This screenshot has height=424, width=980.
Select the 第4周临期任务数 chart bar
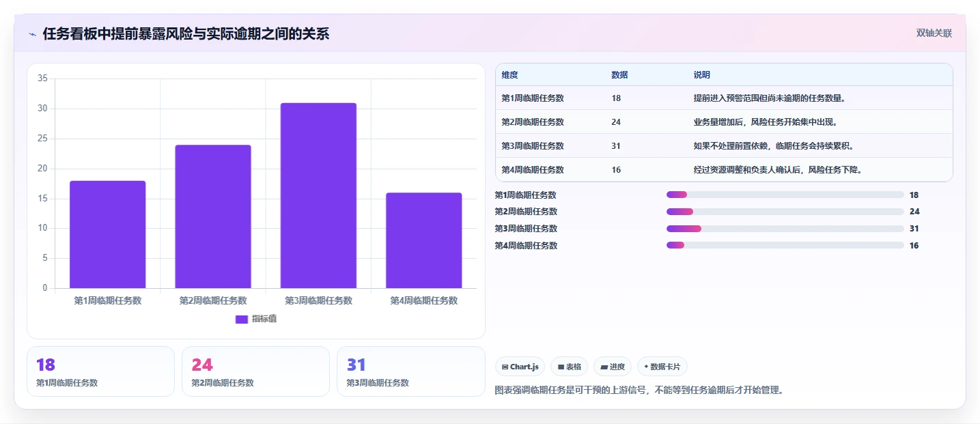pyautogui.click(x=424, y=240)
